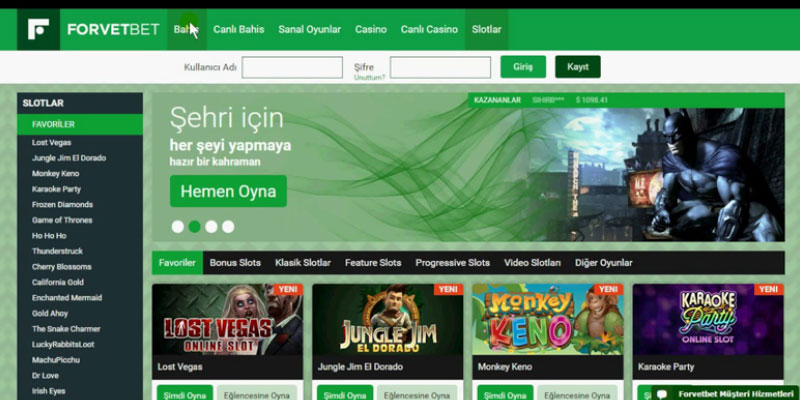Image resolution: width=800 pixels, height=400 pixels.
Task: Click the Lost Vegas card title text
Action: (x=180, y=367)
